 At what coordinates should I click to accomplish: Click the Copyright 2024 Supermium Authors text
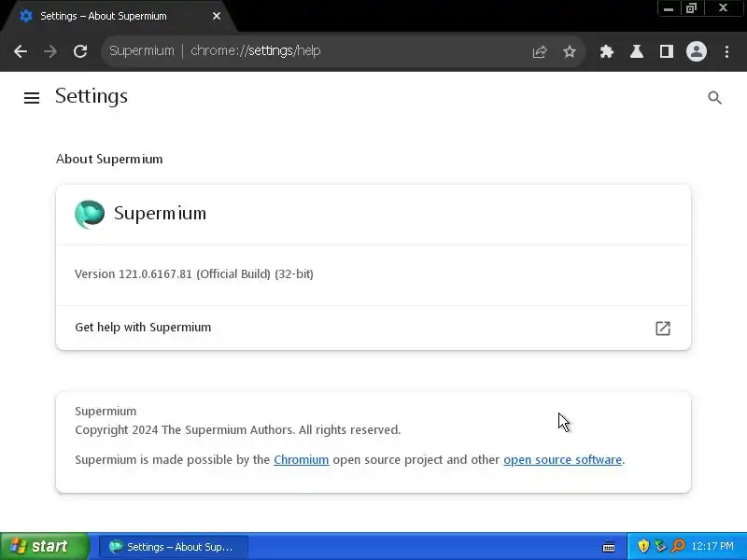pos(238,429)
